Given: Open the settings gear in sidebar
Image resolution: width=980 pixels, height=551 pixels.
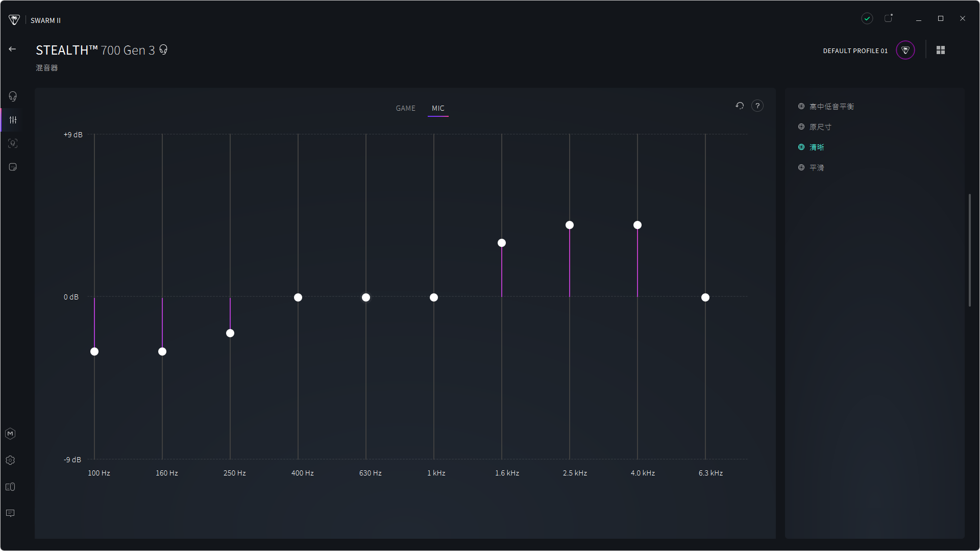Looking at the screenshot, I should click(10, 460).
